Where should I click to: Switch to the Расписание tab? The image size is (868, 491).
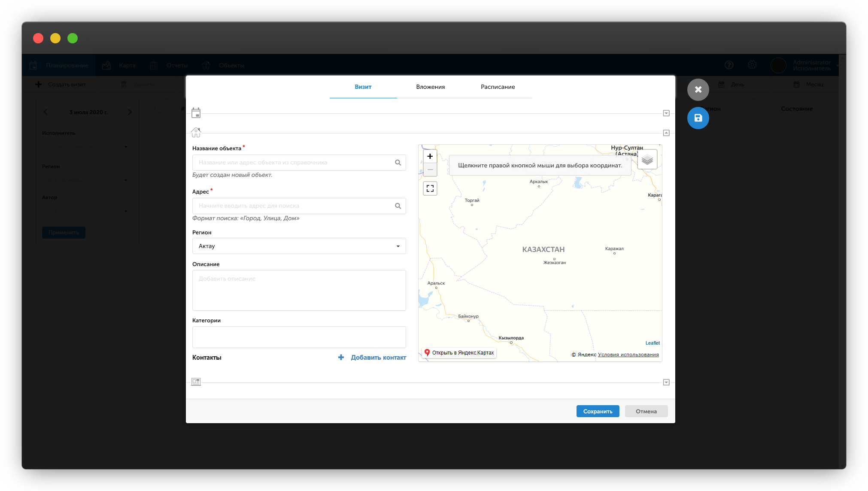(498, 87)
